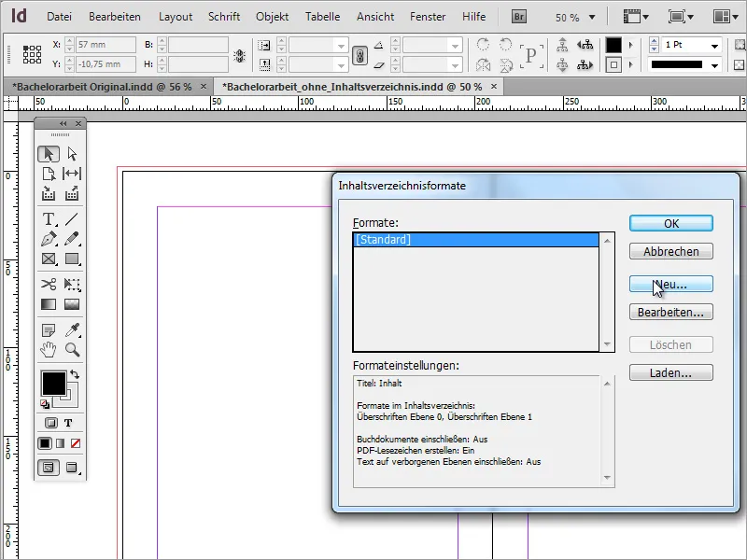Image resolution: width=747 pixels, height=560 pixels.
Task: Select the Scissors tool
Action: [49, 285]
